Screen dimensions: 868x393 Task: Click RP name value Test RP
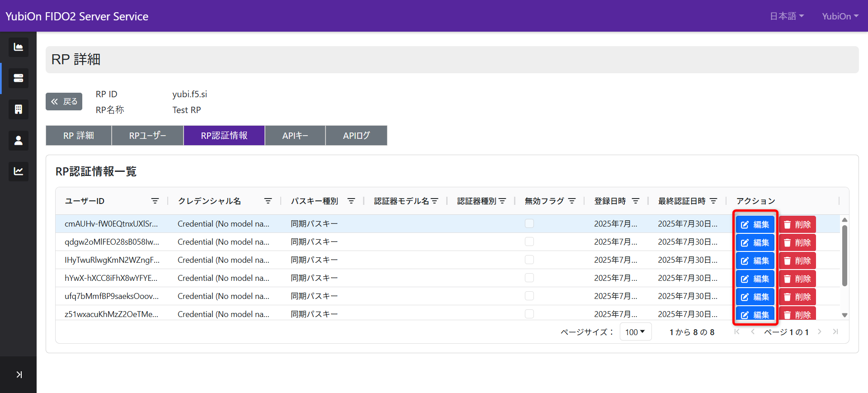[187, 110]
